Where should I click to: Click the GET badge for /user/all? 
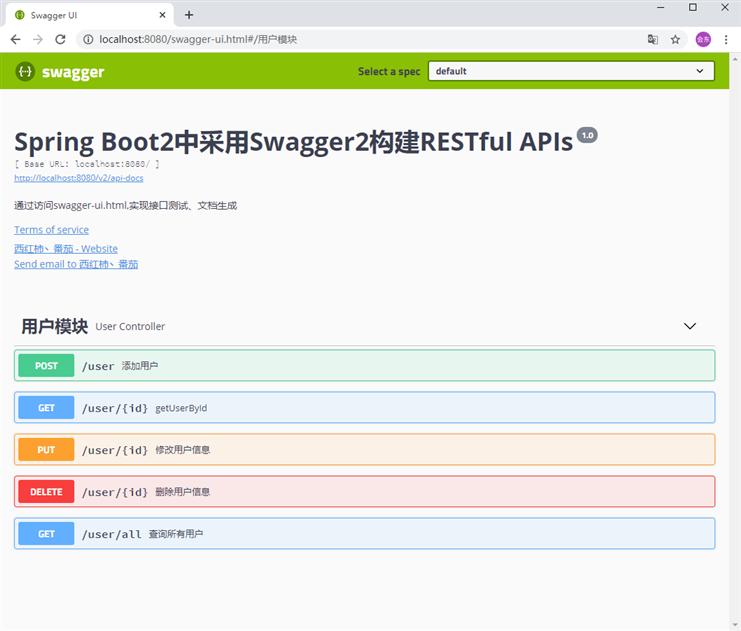coord(46,534)
